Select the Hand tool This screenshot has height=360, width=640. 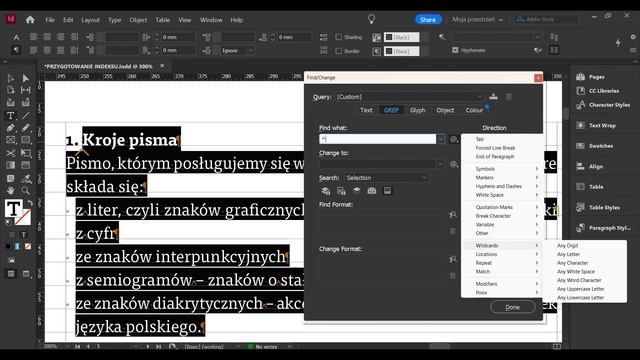[11, 190]
